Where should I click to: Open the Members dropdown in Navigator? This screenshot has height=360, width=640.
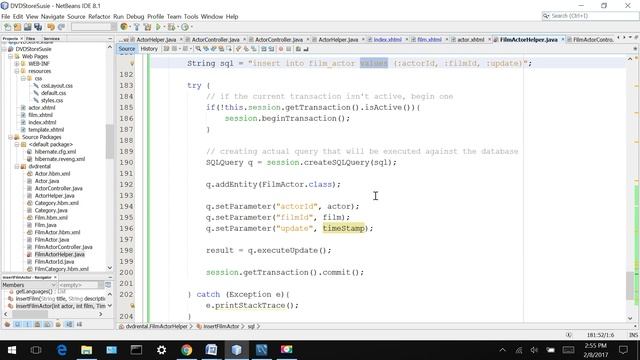(x=29, y=285)
